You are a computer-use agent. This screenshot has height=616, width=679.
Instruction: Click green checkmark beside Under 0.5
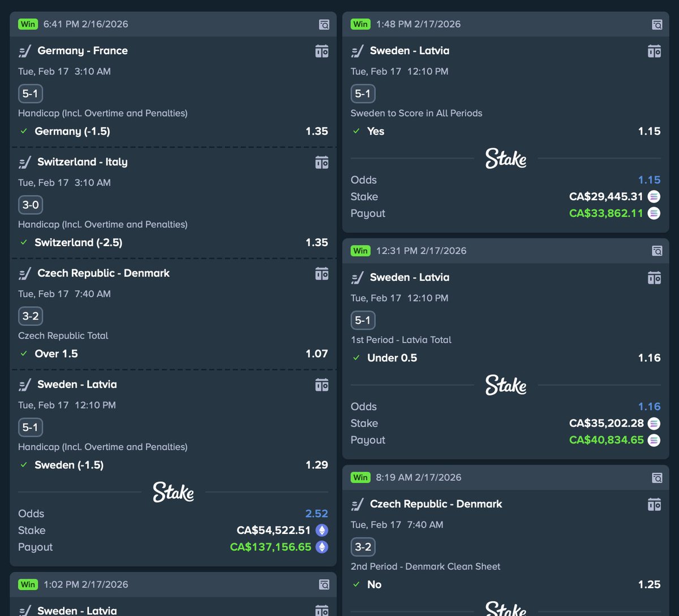coord(356,357)
